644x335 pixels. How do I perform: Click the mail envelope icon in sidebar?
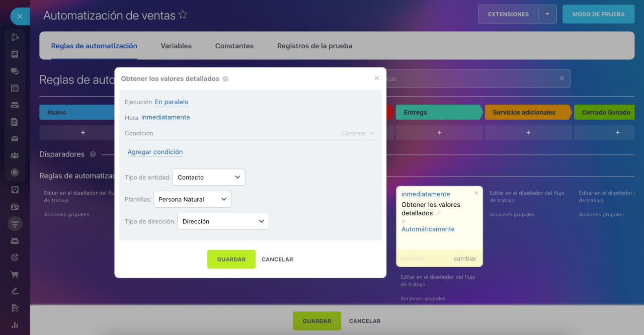pyautogui.click(x=15, y=139)
